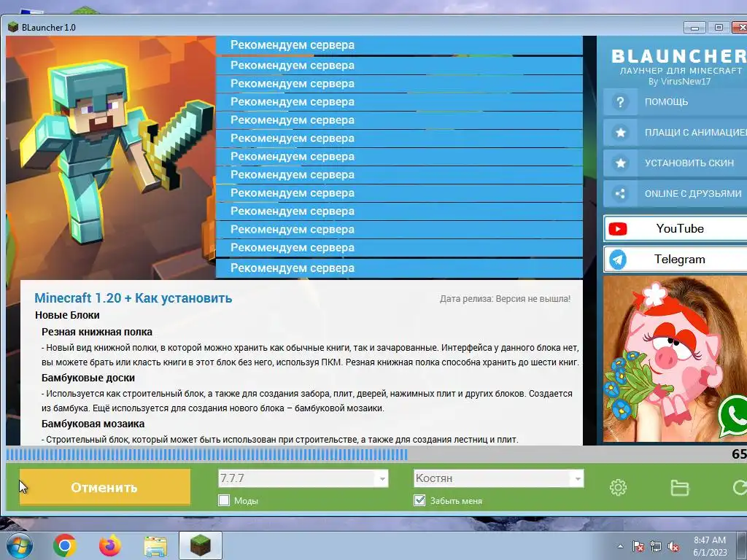The width and height of the screenshot is (747, 560).
Task: Click the Новые Блоки heading
Action: click(67, 315)
